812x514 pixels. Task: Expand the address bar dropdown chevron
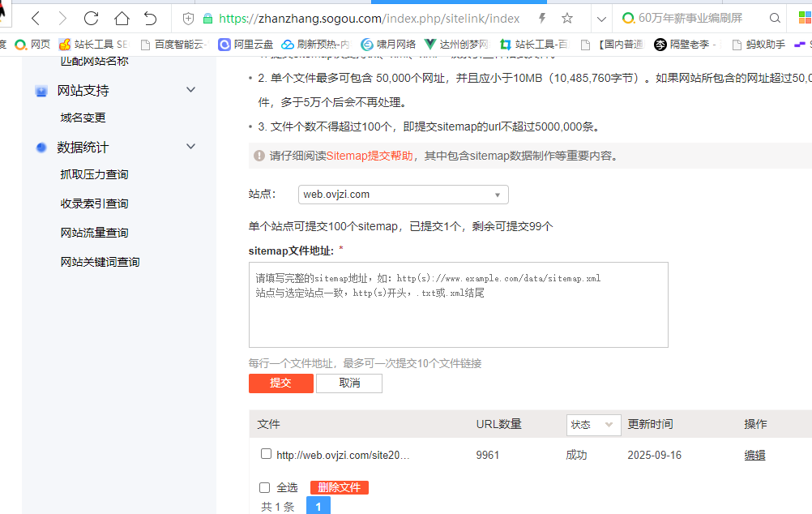click(601, 19)
